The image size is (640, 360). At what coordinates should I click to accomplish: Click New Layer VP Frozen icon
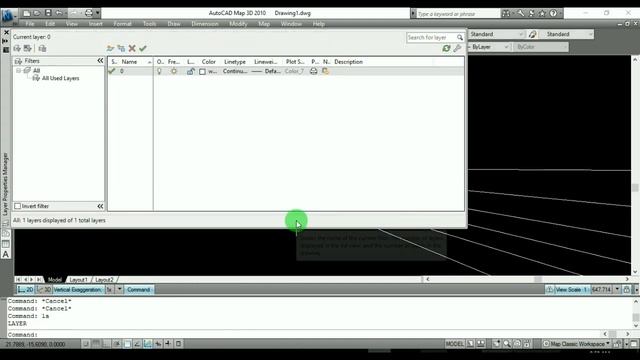(x=121, y=49)
